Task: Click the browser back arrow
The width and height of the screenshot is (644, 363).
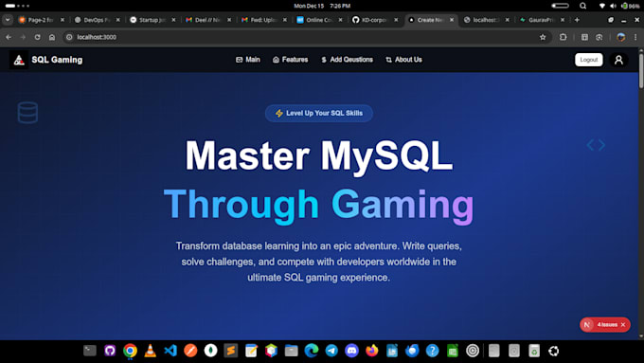Action: 9,37
